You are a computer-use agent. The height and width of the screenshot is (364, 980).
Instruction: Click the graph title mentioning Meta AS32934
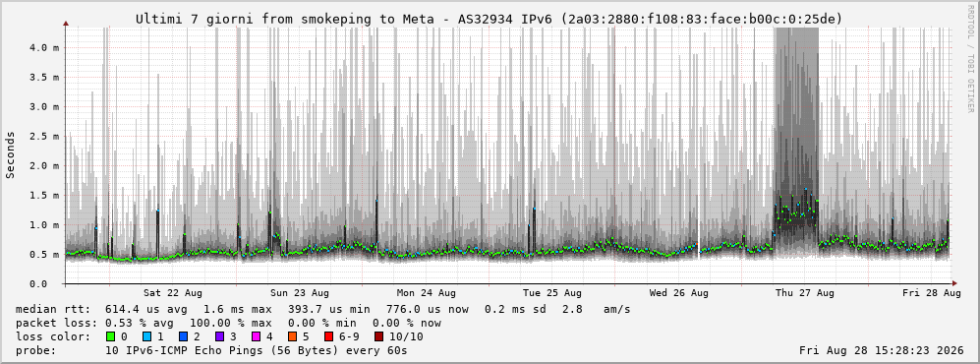[x=489, y=20]
